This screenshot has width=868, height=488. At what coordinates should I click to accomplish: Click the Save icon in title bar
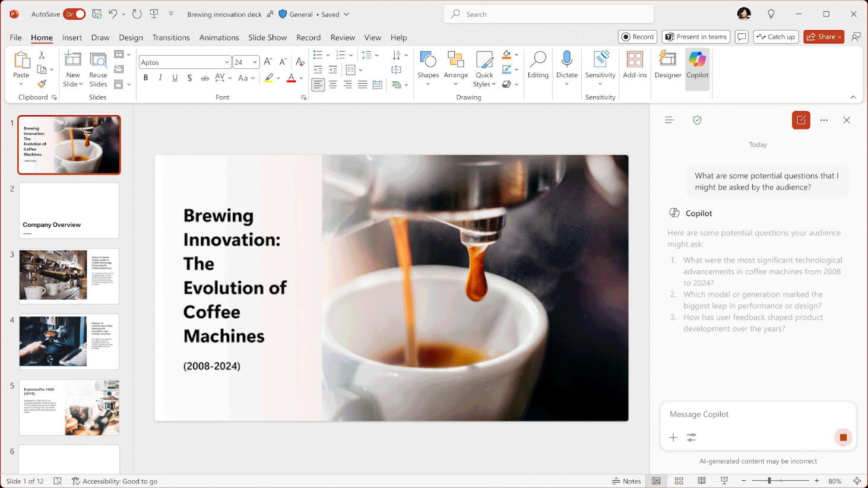[x=97, y=14]
